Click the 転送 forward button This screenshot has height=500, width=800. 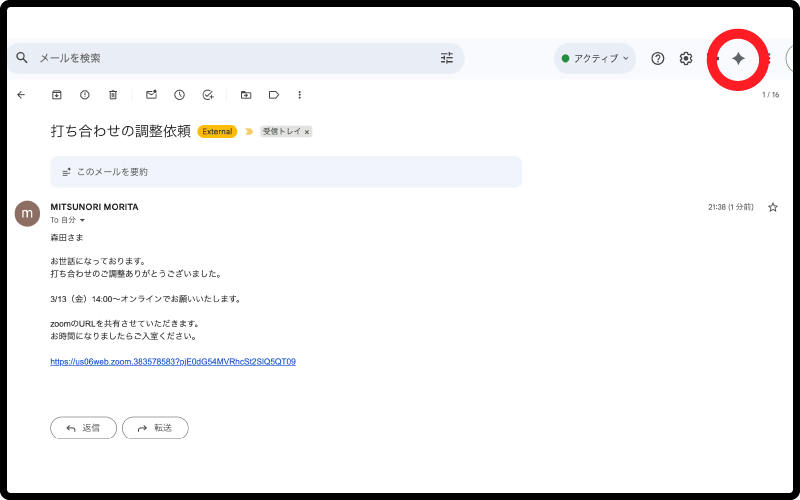[x=155, y=428]
